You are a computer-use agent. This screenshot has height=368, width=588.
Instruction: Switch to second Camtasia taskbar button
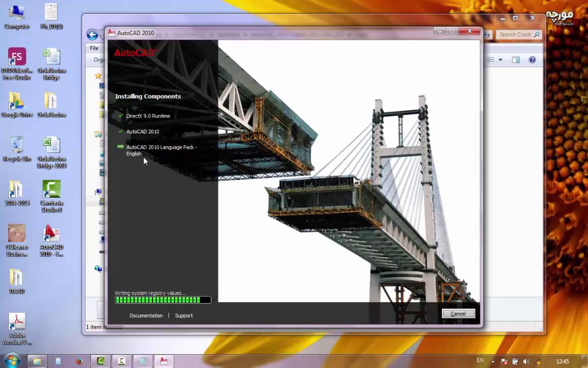[x=121, y=361]
